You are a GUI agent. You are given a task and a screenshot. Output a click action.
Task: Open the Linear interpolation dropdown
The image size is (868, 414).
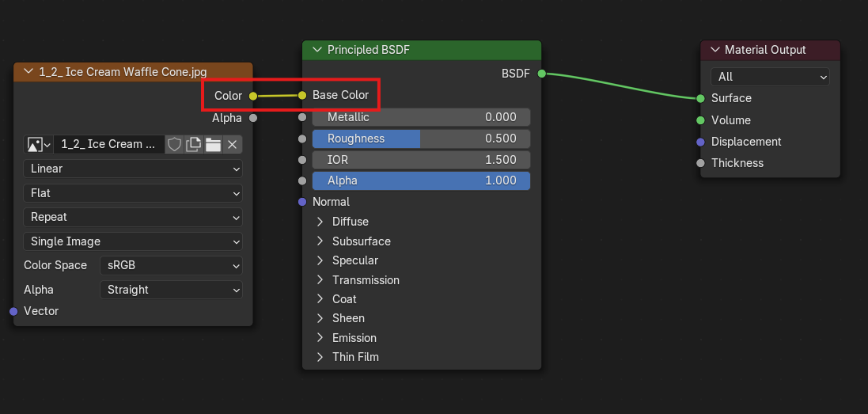coord(133,169)
